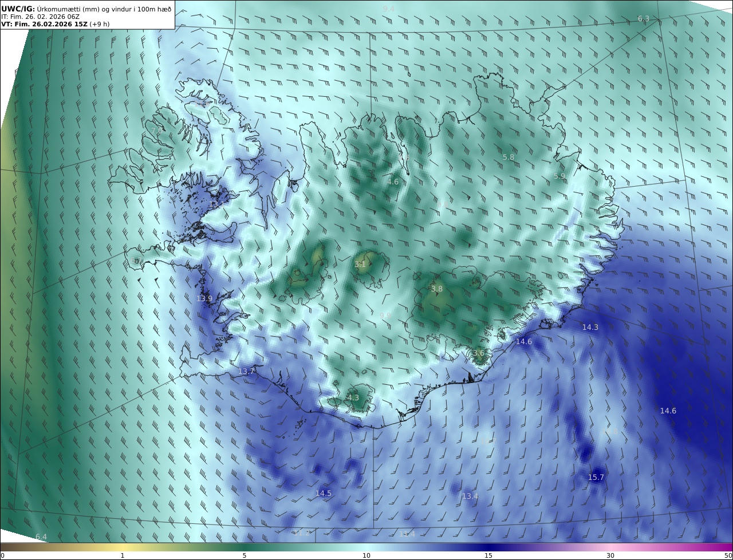Click the 5.8 value label
Screen dimensions: 733x560
(509, 157)
